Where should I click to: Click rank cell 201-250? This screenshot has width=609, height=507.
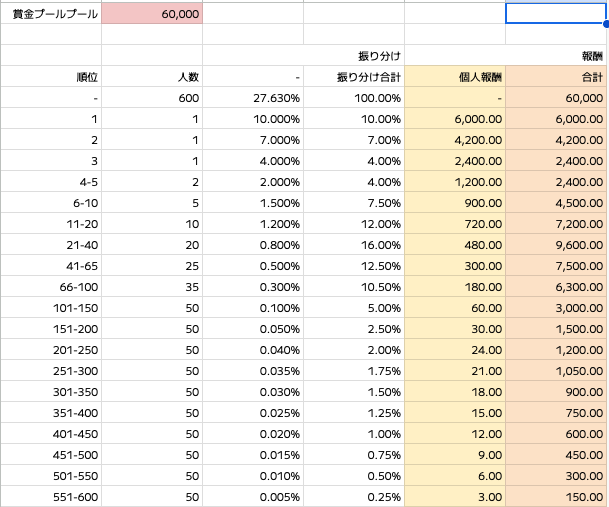pyautogui.click(x=51, y=349)
